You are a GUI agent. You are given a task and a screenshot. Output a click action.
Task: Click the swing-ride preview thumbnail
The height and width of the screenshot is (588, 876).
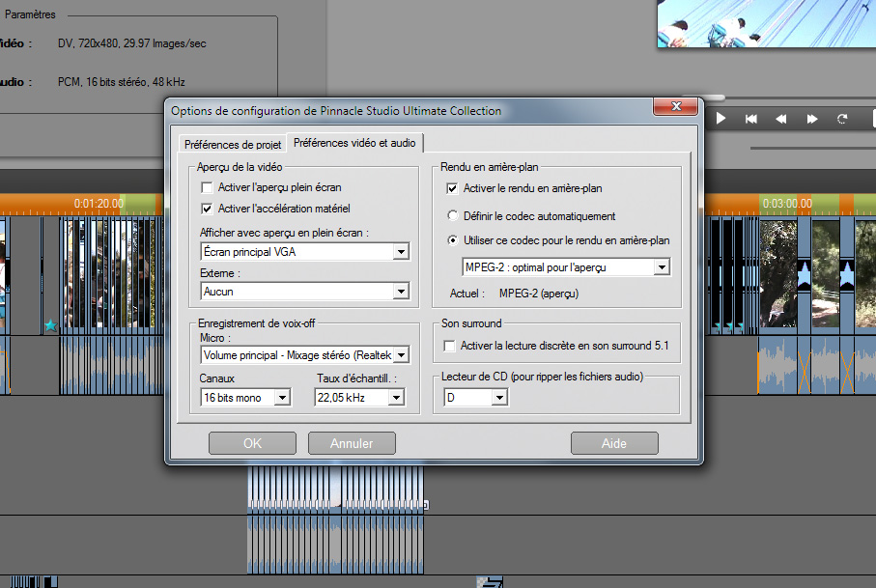click(767, 23)
